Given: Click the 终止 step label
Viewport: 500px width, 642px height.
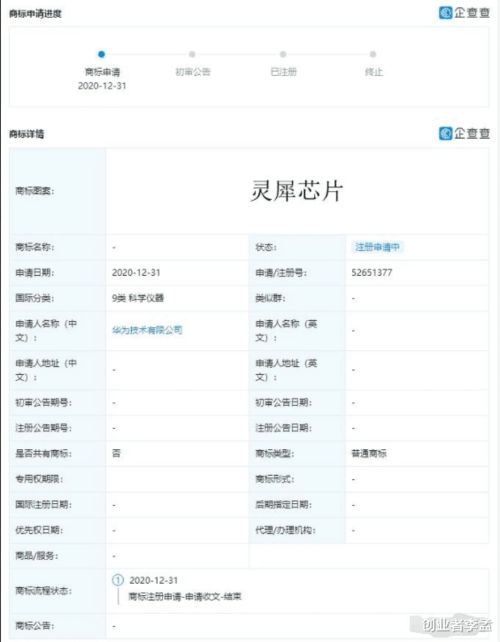Looking at the screenshot, I should 373,72.
